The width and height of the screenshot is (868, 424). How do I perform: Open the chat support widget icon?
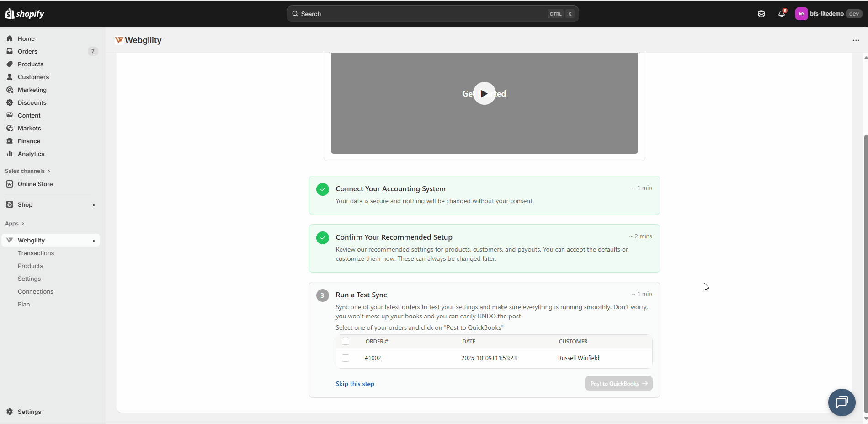(841, 403)
